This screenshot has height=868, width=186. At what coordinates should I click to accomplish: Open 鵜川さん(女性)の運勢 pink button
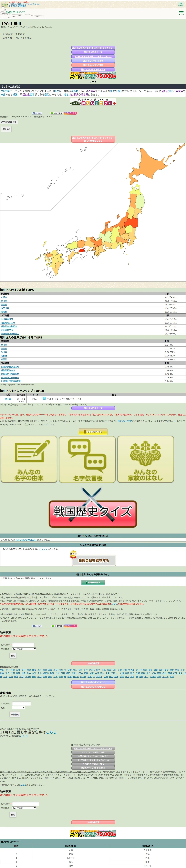point(93,65)
